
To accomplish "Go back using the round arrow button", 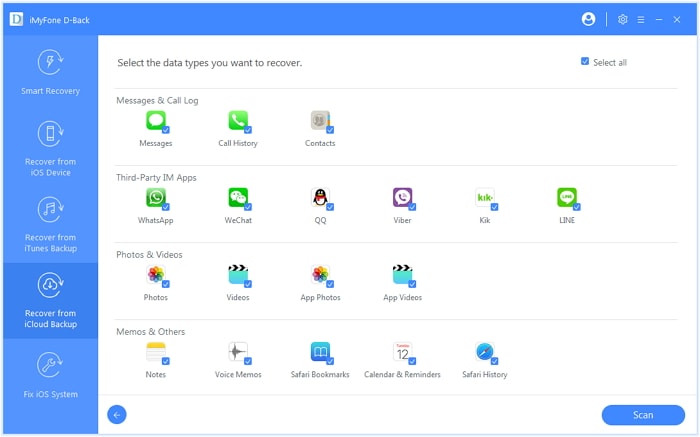I will point(117,415).
